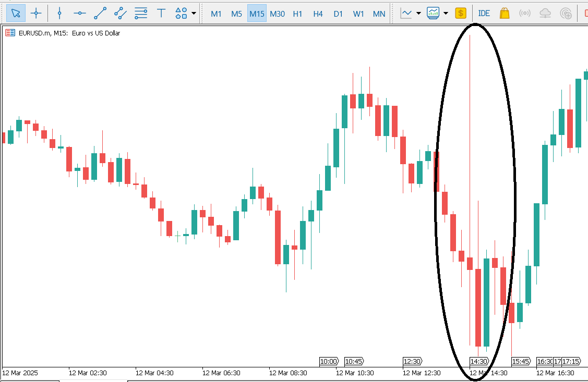This screenshot has height=382, width=588.
Task: Add a text label tool
Action: (161, 13)
